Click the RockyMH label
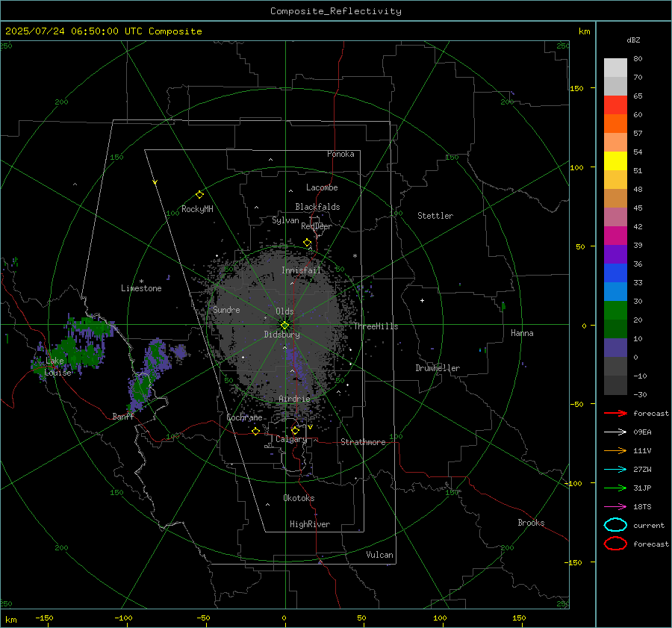Screen dimensions: 672x628 [197, 209]
